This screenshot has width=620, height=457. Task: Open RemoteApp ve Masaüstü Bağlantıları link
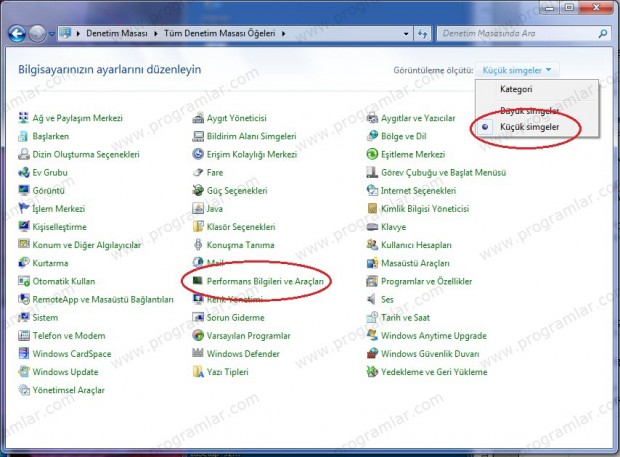click(x=103, y=300)
